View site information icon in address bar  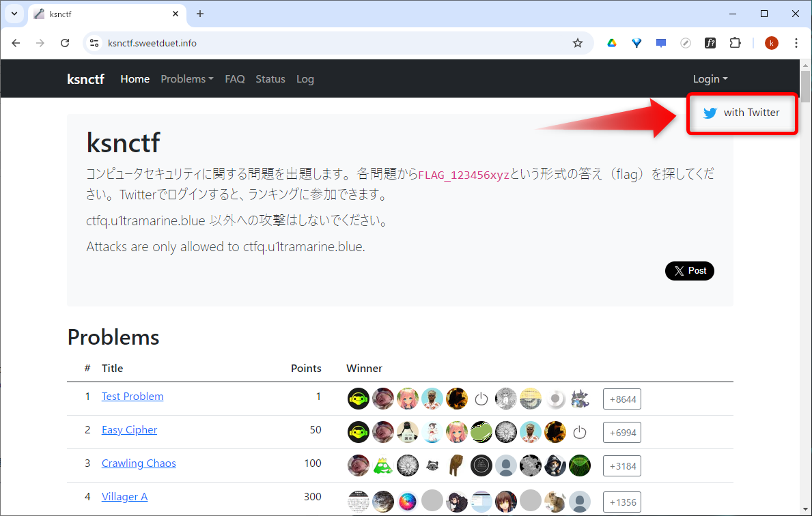coord(93,42)
